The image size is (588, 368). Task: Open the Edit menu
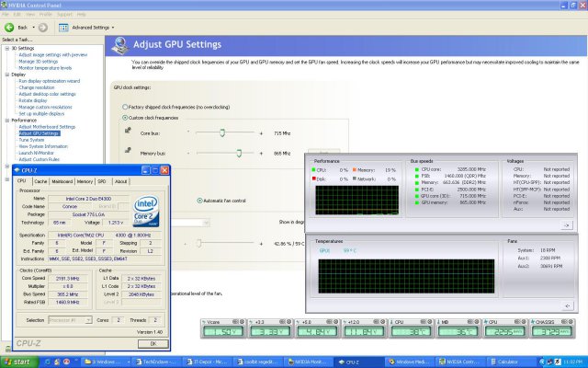[17, 15]
